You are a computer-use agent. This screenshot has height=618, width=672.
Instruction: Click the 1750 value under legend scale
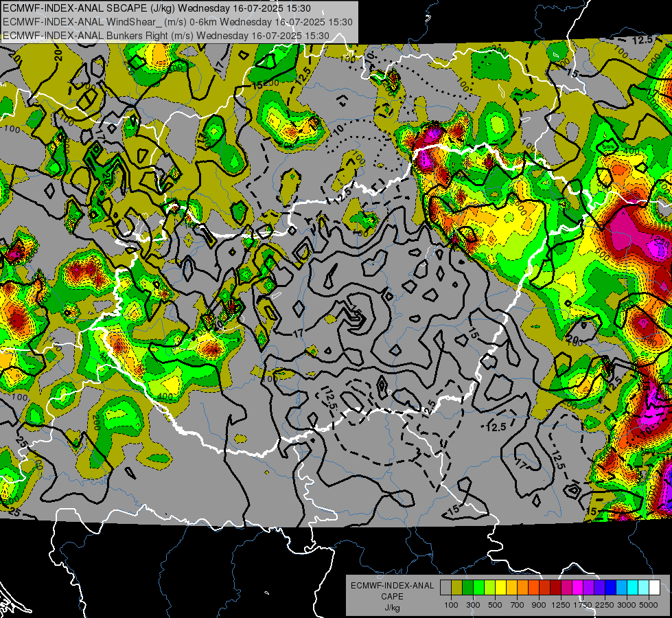(x=583, y=605)
